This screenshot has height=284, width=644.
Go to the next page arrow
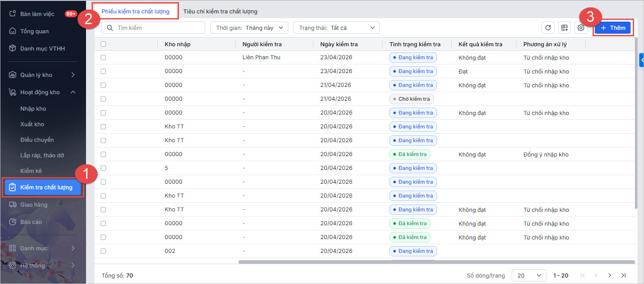tap(610, 275)
